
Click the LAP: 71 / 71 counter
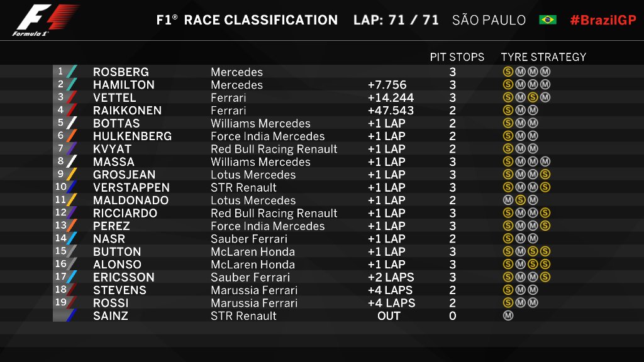pyautogui.click(x=396, y=20)
